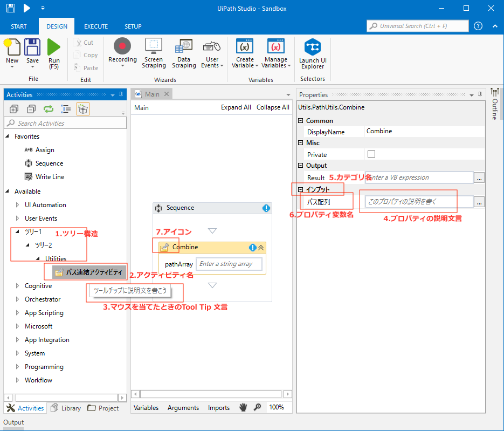Expand the Orchestrator tree node

pos(17,299)
